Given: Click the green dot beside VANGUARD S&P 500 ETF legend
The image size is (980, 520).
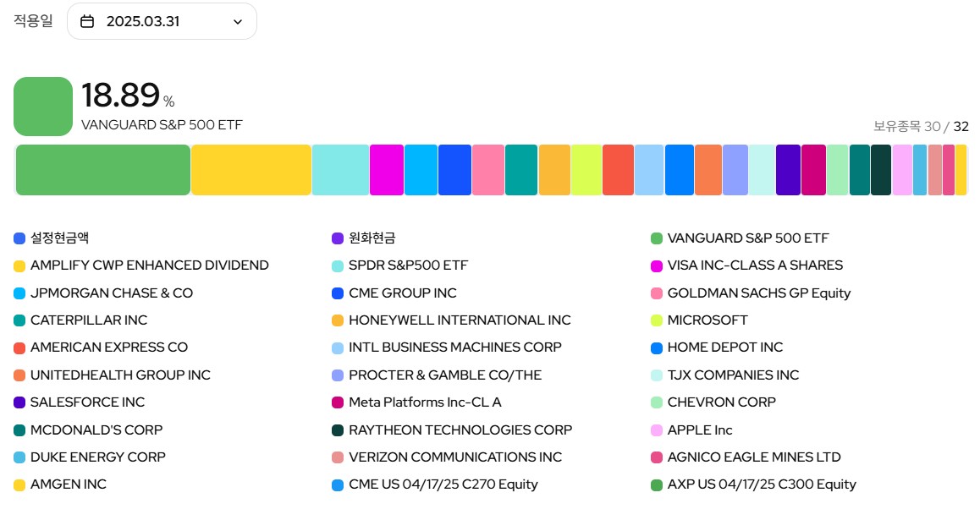Looking at the screenshot, I should (656, 238).
